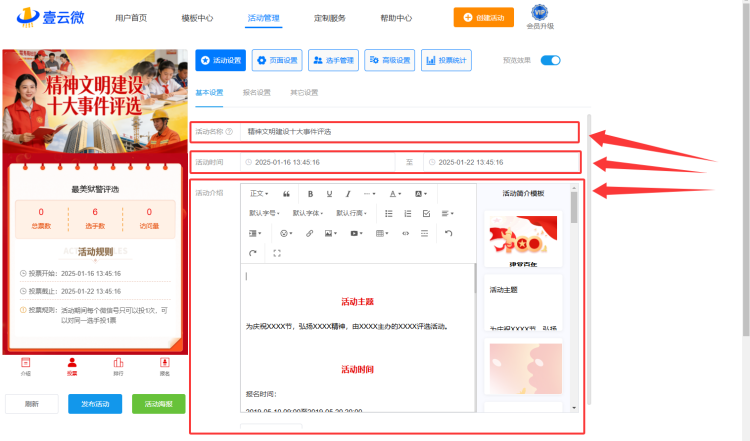Image resolution: width=750 pixels, height=441 pixels.
Task: Click the end time clock icon
Action: 432,162
